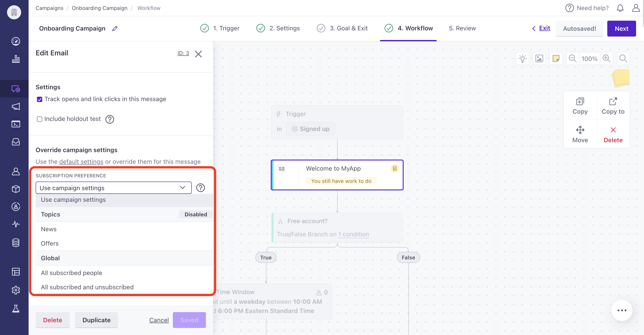Click the email message node icon
The image size is (644, 335).
(x=281, y=168)
